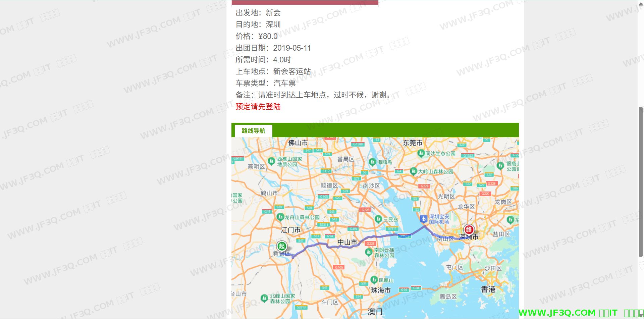Click the red 预定请先登陆 login link

pyautogui.click(x=258, y=107)
